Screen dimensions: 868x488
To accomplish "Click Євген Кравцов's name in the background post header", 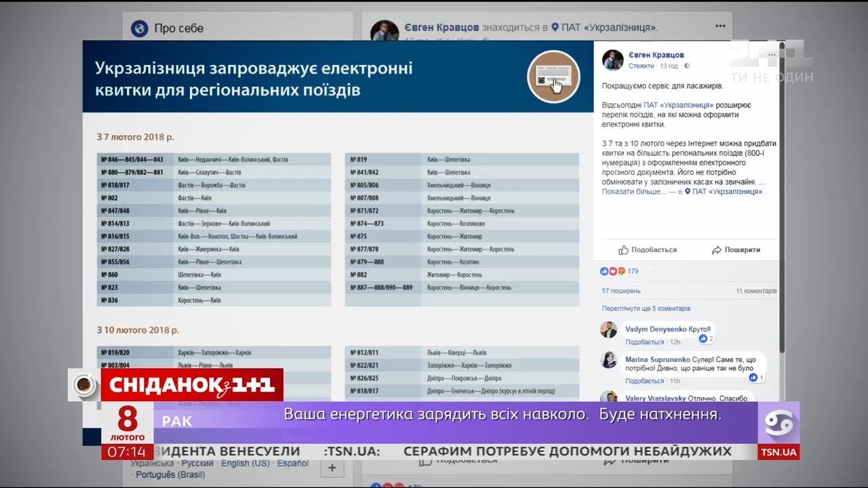I will click(x=441, y=28).
